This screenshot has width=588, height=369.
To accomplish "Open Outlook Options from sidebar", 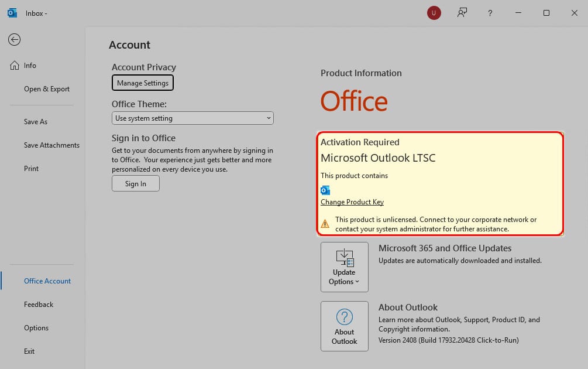I will tap(36, 328).
